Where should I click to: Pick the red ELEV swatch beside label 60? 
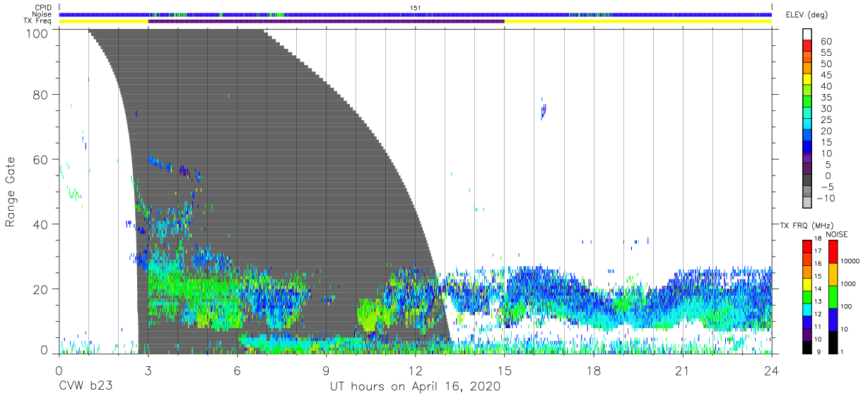807,45
